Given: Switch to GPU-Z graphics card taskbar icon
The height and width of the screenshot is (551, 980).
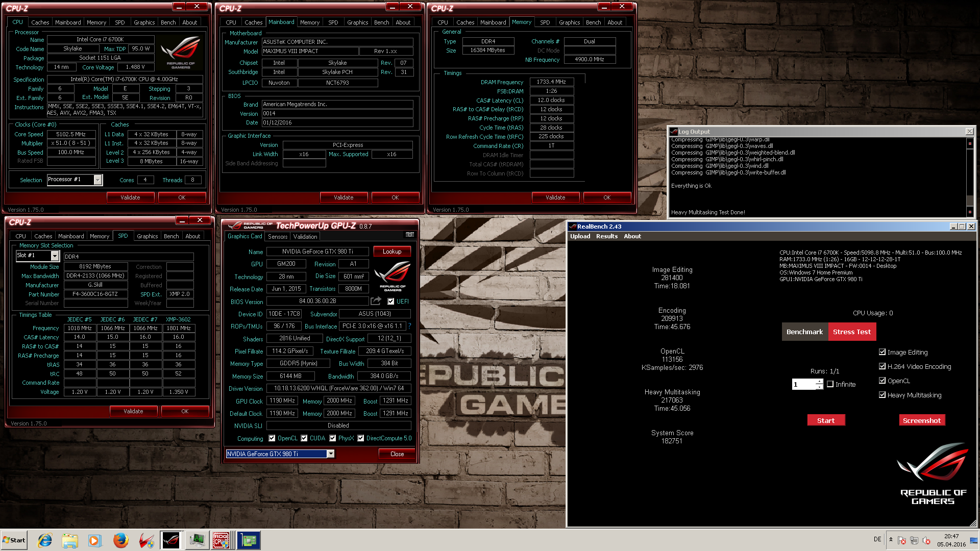Looking at the screenshot, I should pos(249,540).
